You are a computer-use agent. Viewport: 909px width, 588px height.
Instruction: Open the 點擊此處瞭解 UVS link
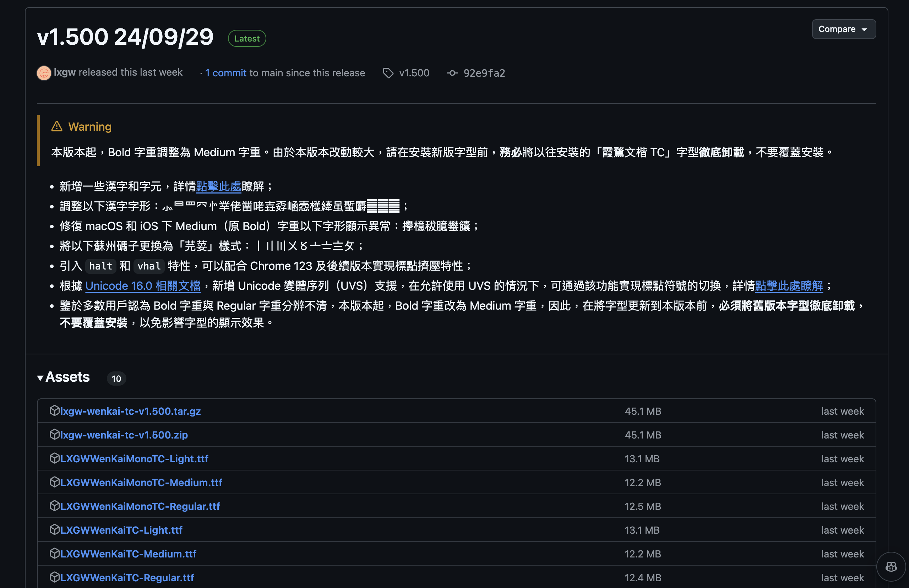[789, 285]
